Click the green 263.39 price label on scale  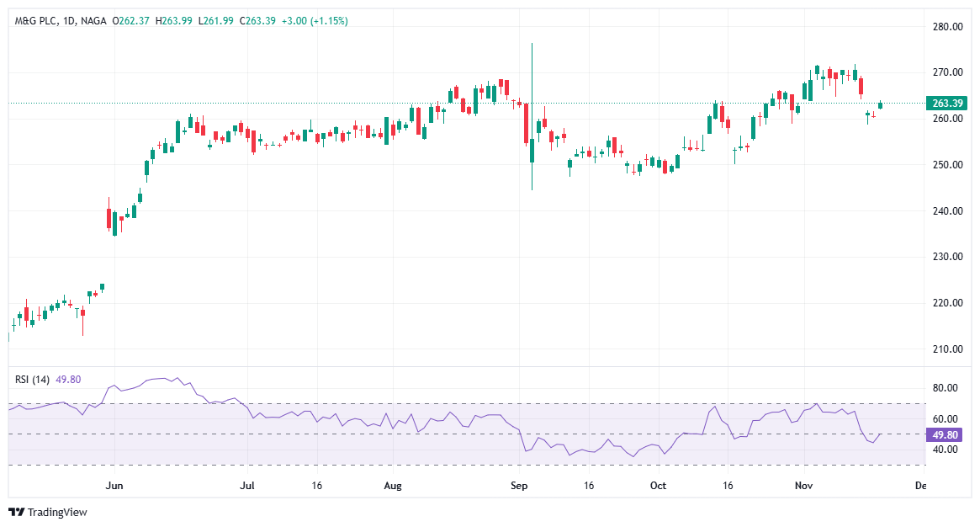(946, 102)
